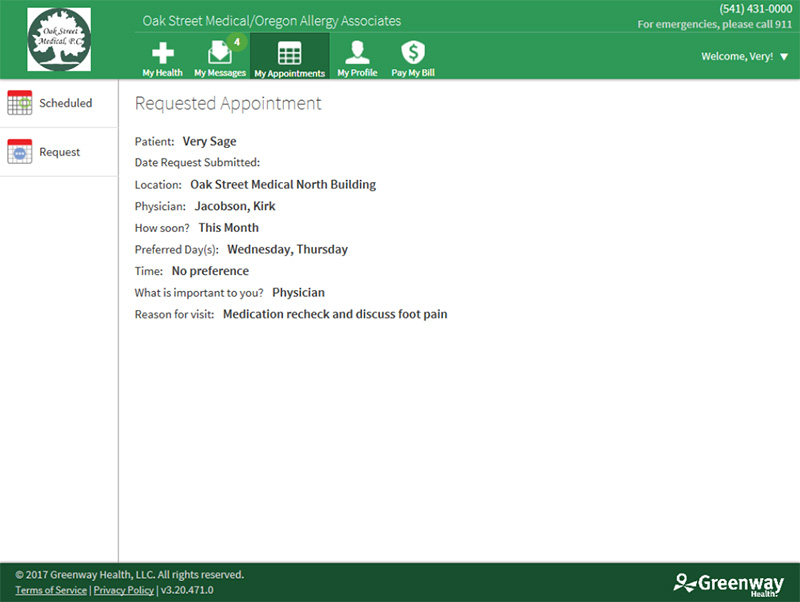Open the Privacy Policy link
800x602 pixels.
coord(124,590)
